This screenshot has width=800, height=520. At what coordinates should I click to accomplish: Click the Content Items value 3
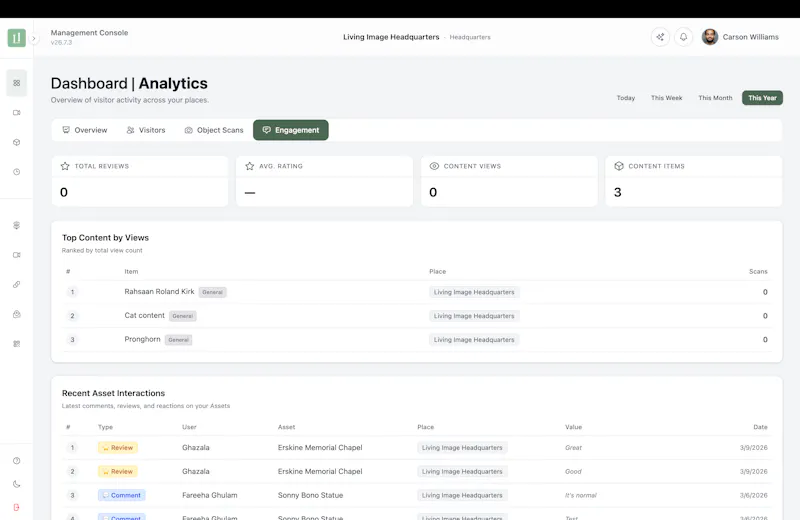click(617, 192)
